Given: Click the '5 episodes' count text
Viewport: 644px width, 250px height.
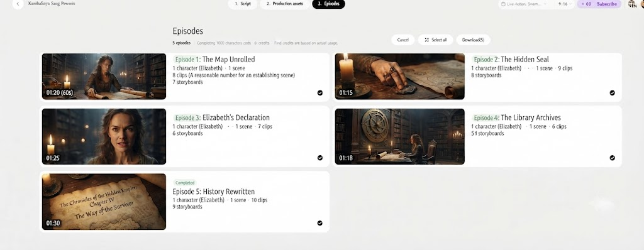Looking at the screenshot, I should pyautogui.click(x=182, y=43).
